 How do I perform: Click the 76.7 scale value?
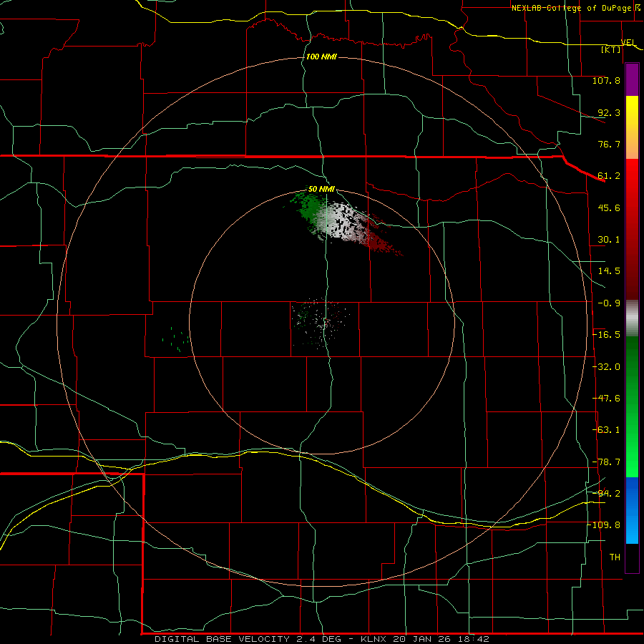[609, 144]
